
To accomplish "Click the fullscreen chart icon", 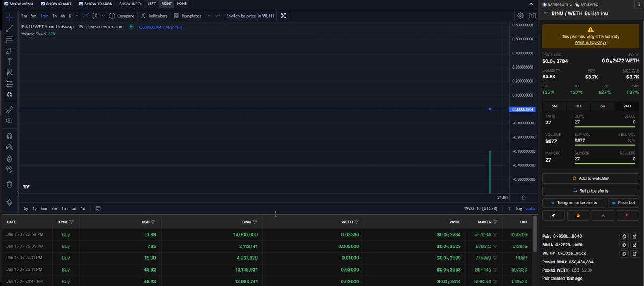I will tap(283, 16).
